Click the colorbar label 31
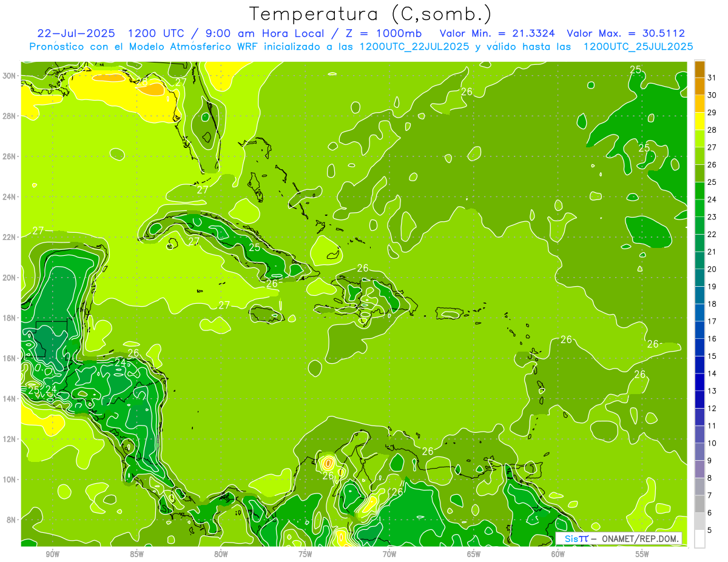 [712, 78]
